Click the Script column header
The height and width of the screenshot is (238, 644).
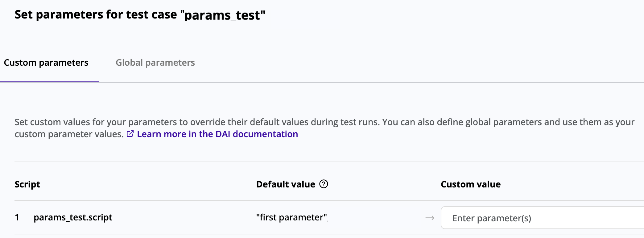pos(27,184)
